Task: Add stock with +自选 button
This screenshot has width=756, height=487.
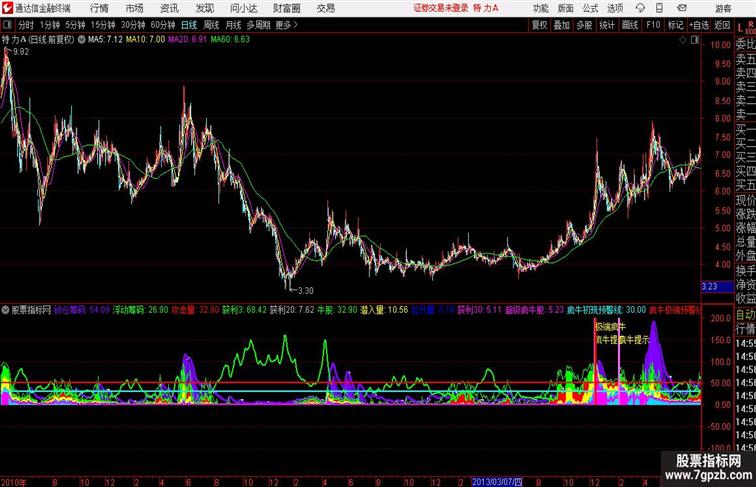Action: 699,25
